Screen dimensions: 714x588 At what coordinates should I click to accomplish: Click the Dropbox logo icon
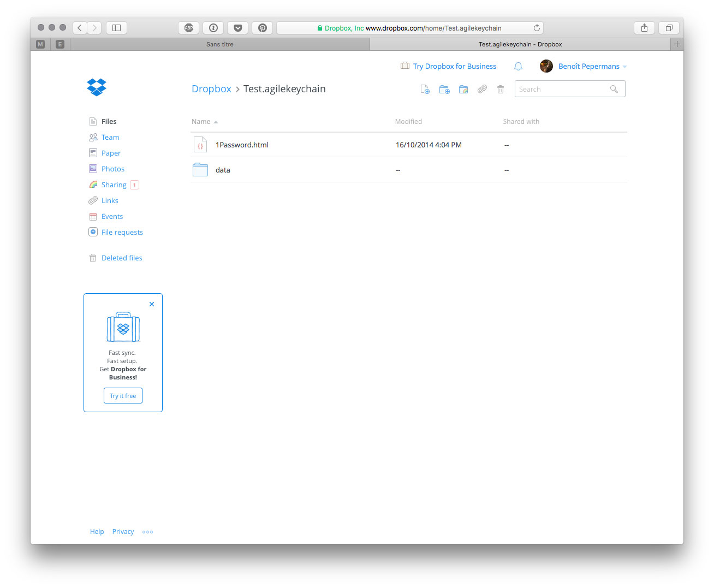97,87
